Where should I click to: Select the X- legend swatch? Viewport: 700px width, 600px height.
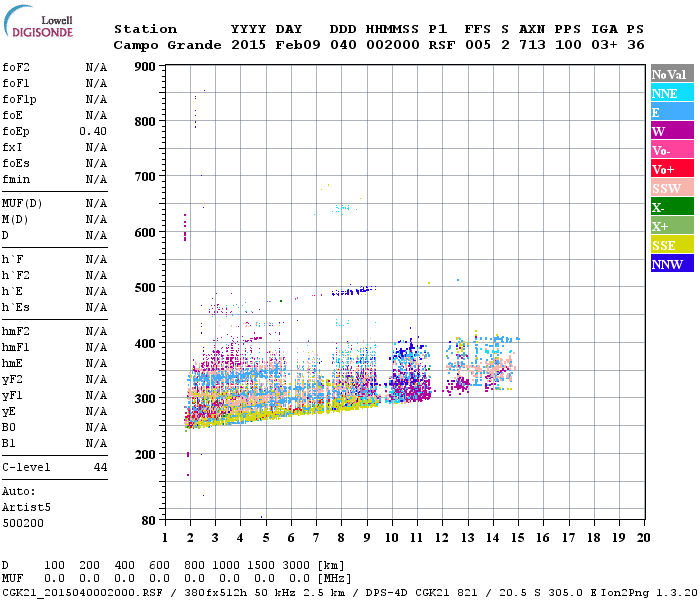(x=672, y=207)
